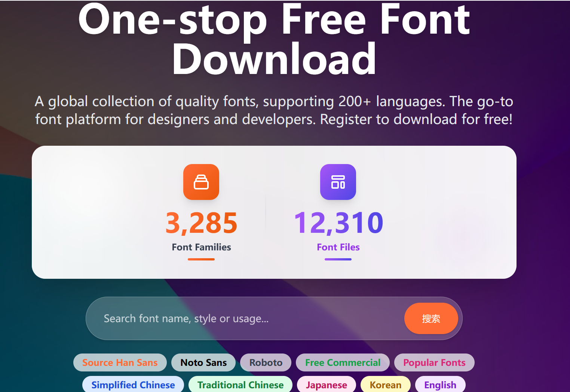The width and height of the screenshot is (570, 392).
Task: Filter by Japanese fonts
Action: [327, 384]
